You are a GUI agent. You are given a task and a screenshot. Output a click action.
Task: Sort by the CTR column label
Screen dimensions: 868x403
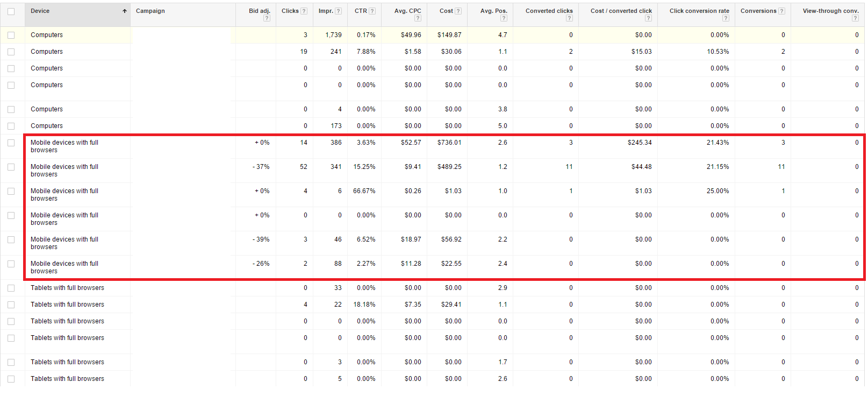[x=361, y=11]
